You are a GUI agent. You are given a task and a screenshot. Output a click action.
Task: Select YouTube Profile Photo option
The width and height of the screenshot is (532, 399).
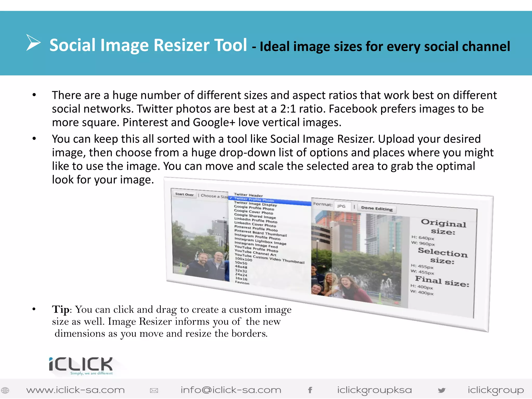point(256,249)
